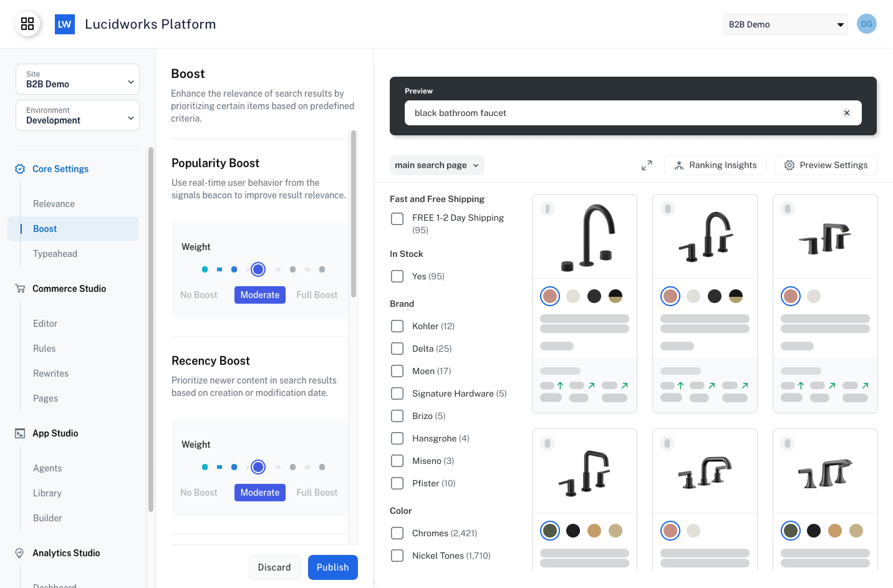
Task: Open the B2B Demo account dropdown
Action: coord(786,24)
